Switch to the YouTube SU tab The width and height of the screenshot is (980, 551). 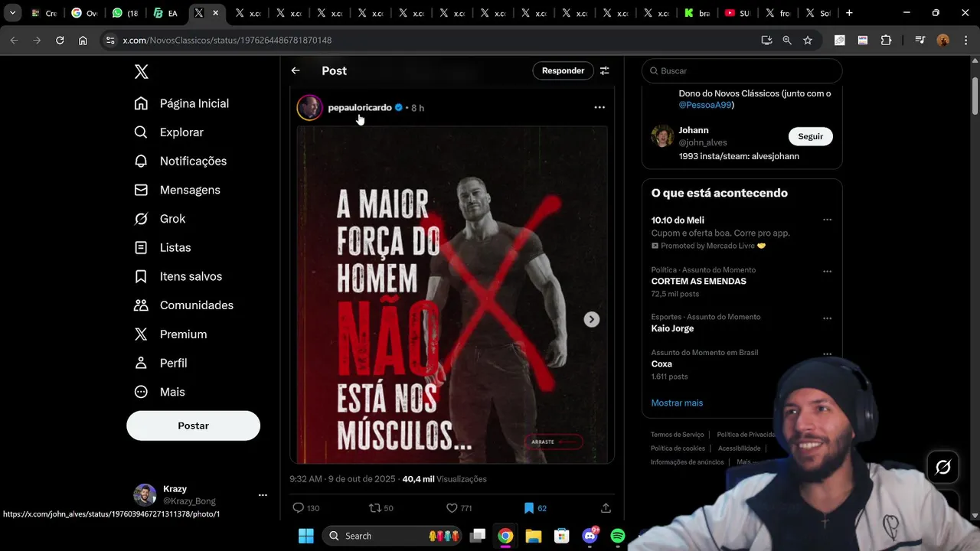click(x=737, y=13)
